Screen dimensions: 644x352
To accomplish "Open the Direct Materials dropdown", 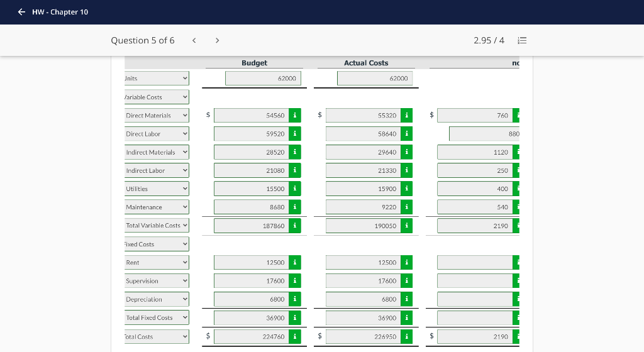I will point(157,115).
